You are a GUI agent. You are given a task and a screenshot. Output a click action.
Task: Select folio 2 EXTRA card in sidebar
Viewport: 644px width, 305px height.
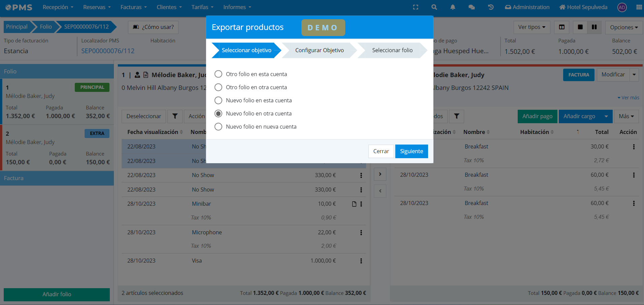click(x=57, y=147)
